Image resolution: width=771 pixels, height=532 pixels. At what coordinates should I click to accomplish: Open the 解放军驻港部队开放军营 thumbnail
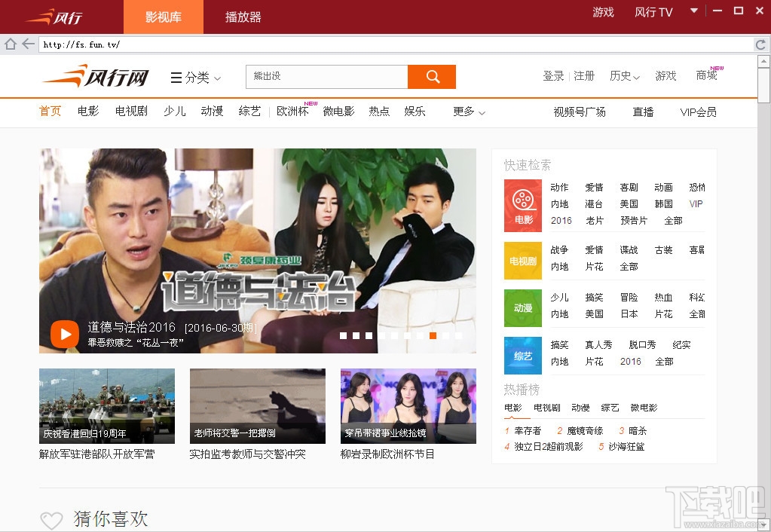pos(107,406)
